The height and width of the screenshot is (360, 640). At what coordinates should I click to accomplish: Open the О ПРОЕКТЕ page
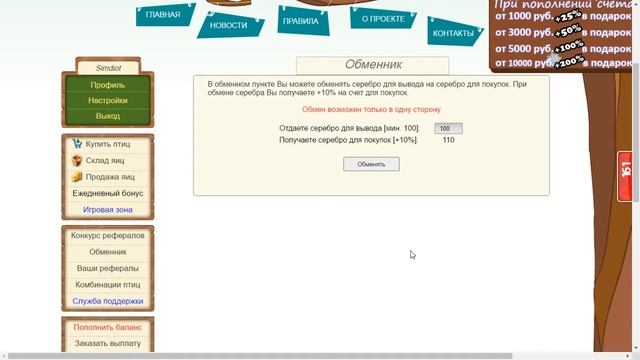[x=383, y=19]
